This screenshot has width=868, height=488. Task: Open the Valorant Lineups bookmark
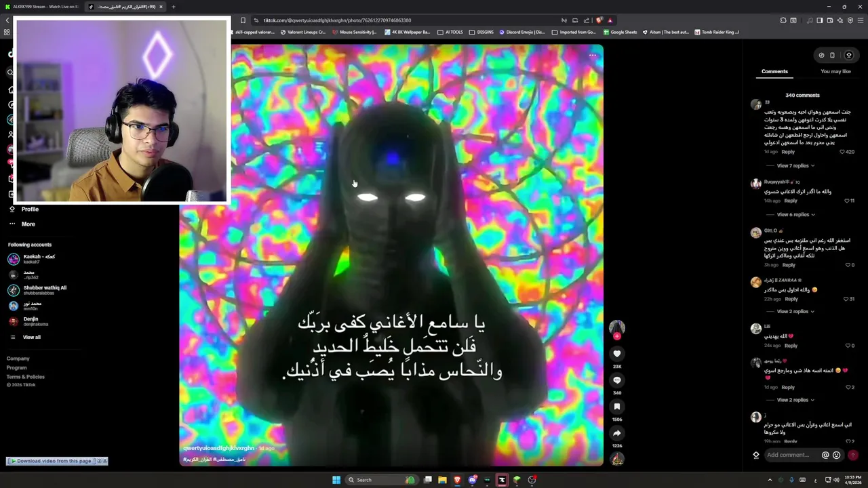303,32
